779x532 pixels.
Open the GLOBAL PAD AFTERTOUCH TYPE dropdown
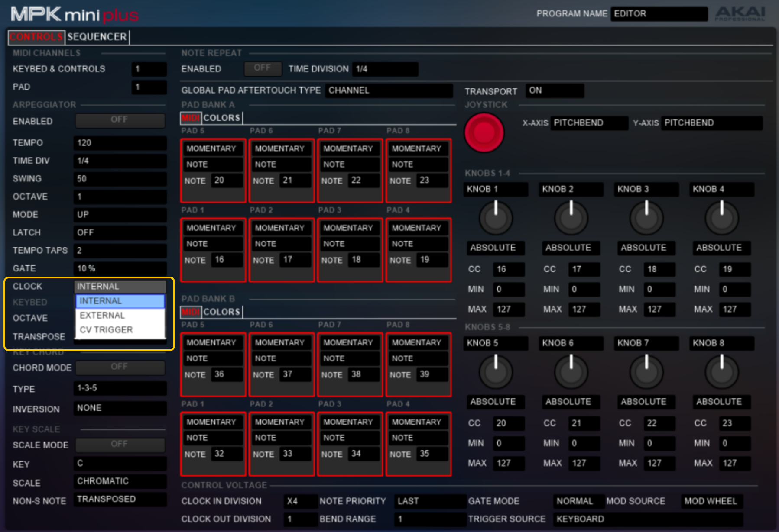pyautogui.click(x=389, y=90)
